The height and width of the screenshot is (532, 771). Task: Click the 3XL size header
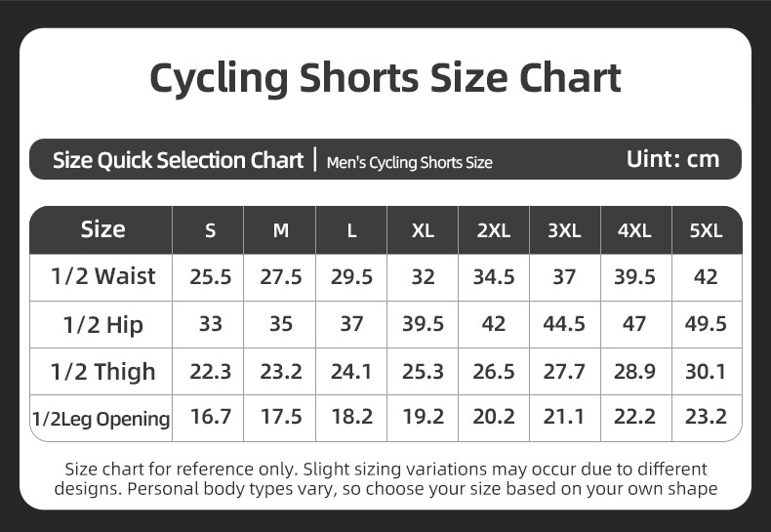[564, 230]
